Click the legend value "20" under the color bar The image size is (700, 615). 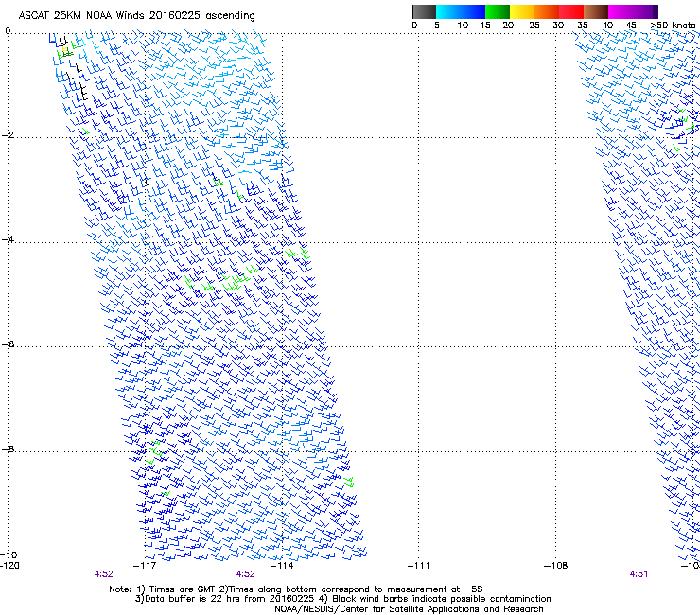click(508, 26)
